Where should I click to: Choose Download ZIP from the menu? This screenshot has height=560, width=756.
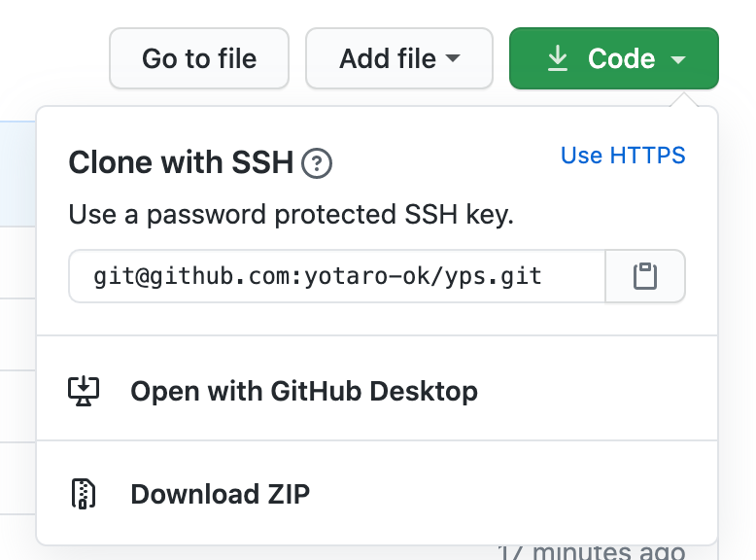[x=220, y=494]
